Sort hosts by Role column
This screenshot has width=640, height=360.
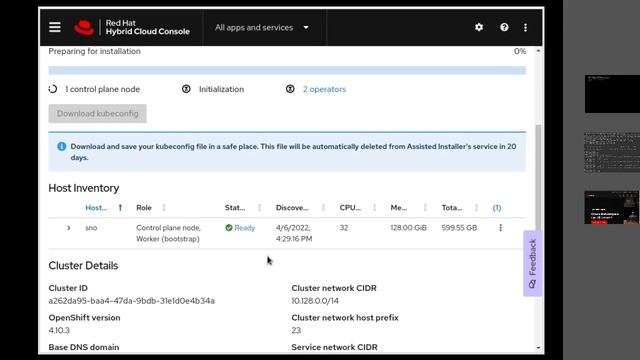click(144, 208)
